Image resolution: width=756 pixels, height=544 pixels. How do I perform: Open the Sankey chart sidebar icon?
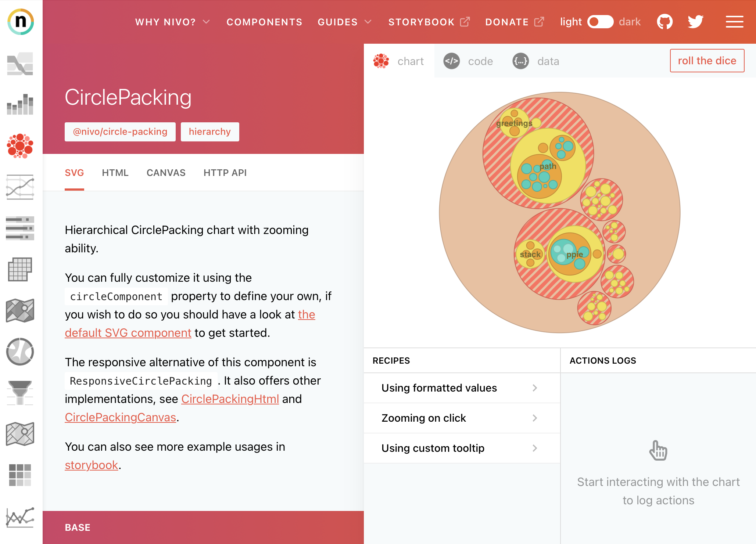pyautogui.click(x=20, y=64)
